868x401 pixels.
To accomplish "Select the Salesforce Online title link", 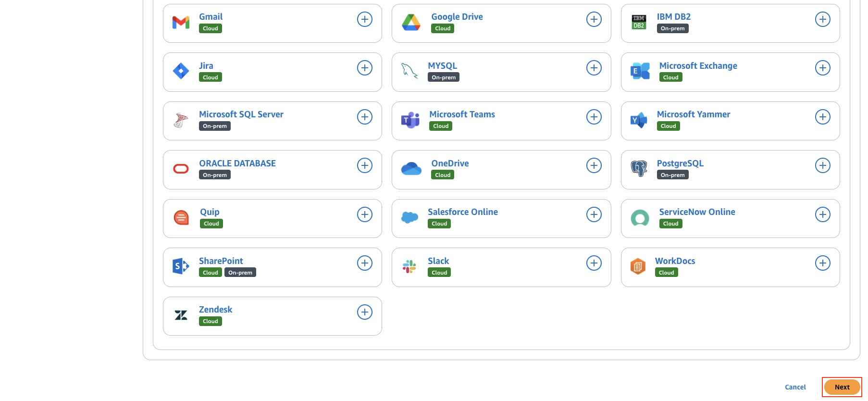I will click(463, 212).
